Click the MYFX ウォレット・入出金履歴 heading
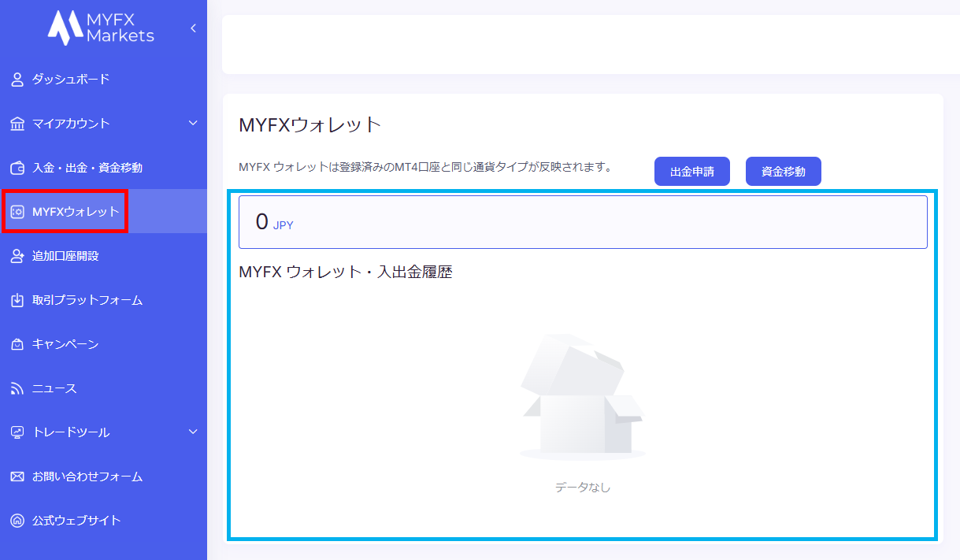Viewport: 960px width, 560px height. (346, 273)
